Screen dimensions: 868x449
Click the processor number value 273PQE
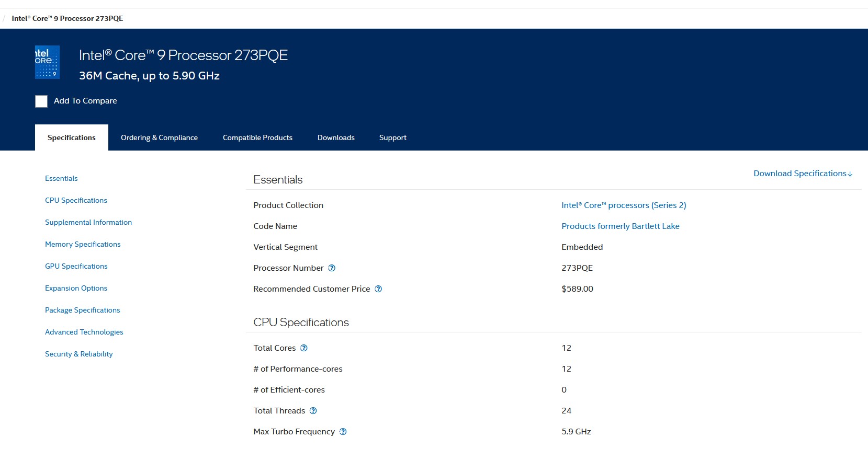[x=577, y=268]
